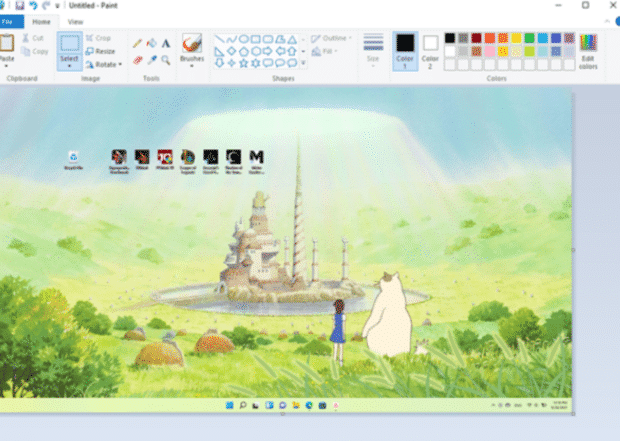The width and height of the screenshot is (620, 441).
Task: Choose the Five-point star shape
Action: coord(244,63)
